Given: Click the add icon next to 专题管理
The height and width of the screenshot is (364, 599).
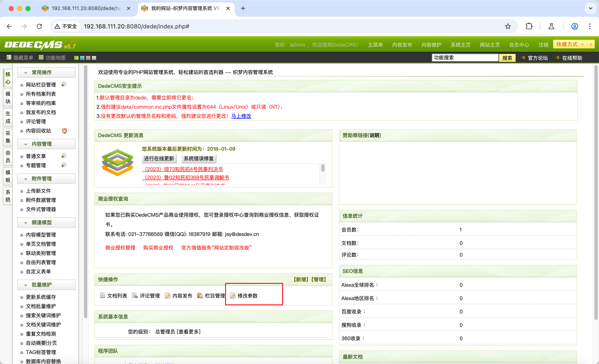Looking at the screenshot, I should click(64, 165).
